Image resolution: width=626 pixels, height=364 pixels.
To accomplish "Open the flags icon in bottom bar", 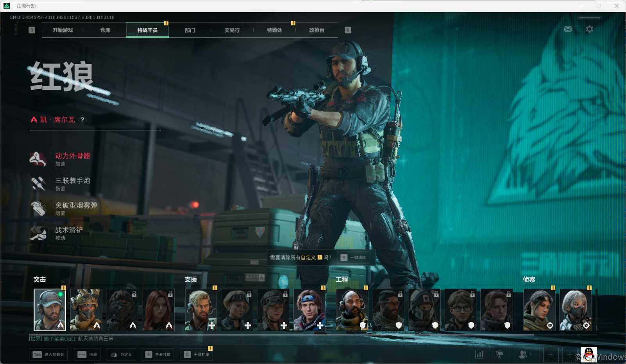I will [499, 354].
